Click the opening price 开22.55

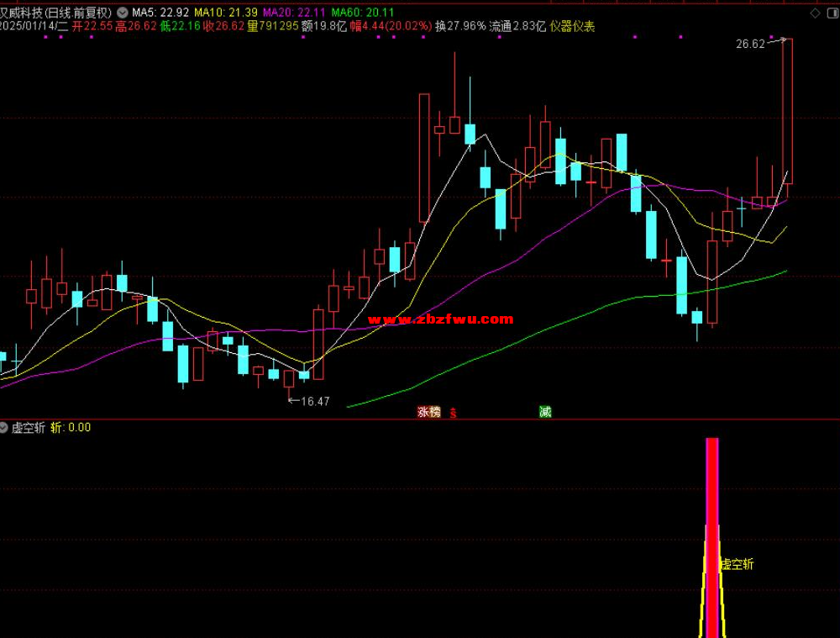[x=92, y=26]
